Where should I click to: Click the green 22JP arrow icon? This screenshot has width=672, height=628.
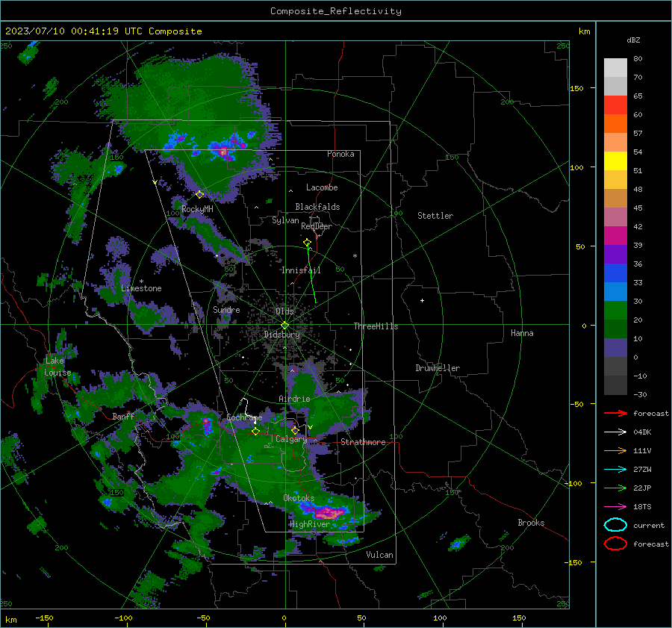pos(615,488)
